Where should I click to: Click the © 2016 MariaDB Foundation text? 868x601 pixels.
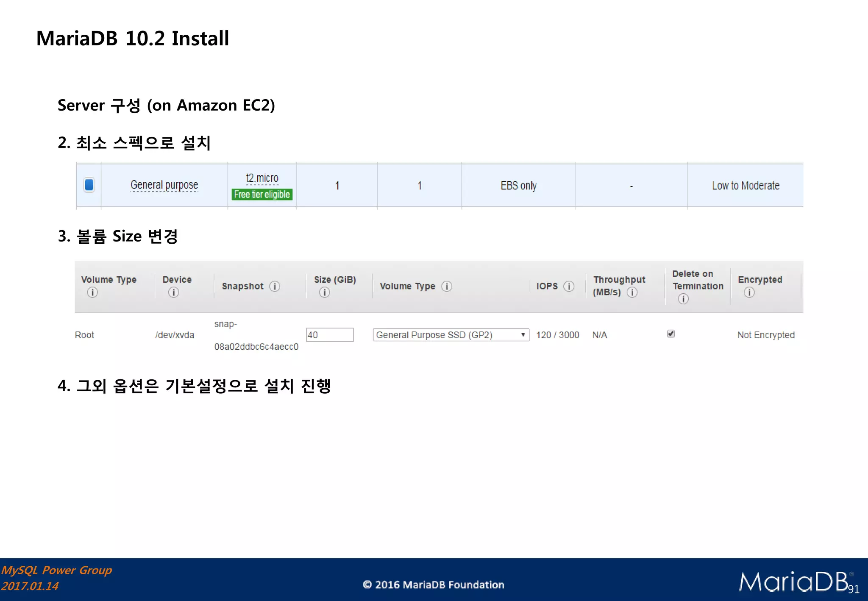pyautogui.click(x=434, y=585)
